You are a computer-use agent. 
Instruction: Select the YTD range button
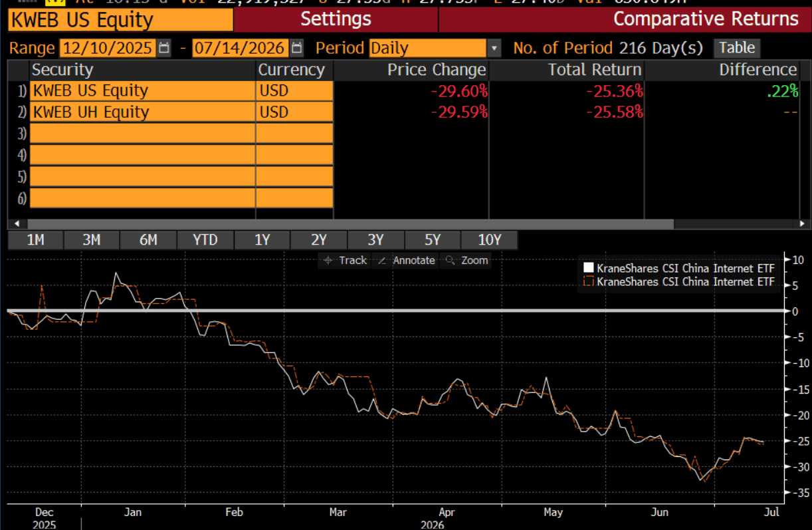205,240
